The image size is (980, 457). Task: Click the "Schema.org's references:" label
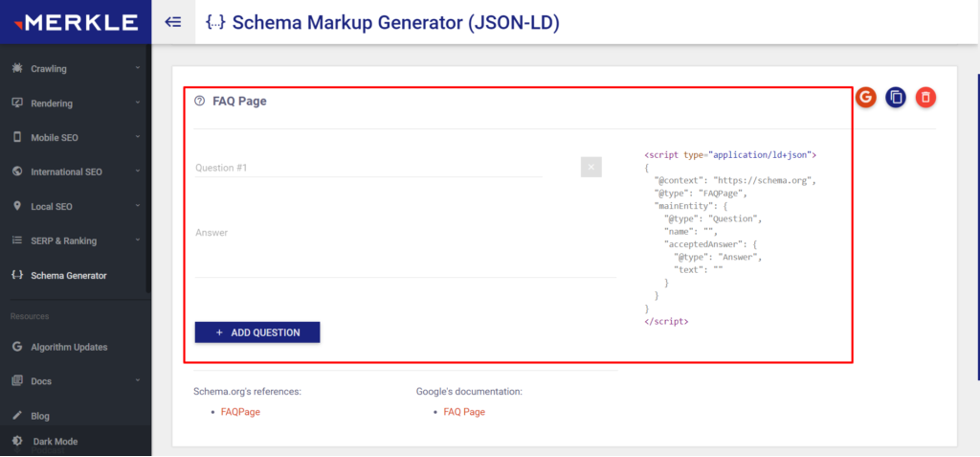[248, 391]
